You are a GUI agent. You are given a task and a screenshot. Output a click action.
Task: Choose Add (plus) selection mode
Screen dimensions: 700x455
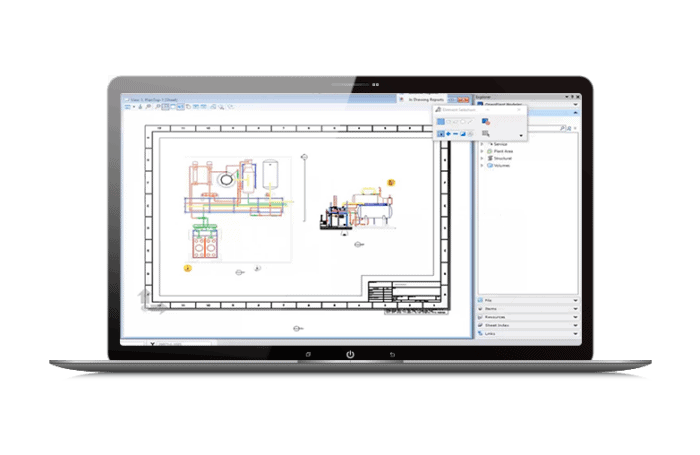pyautogui.click(x=448, y=134)
